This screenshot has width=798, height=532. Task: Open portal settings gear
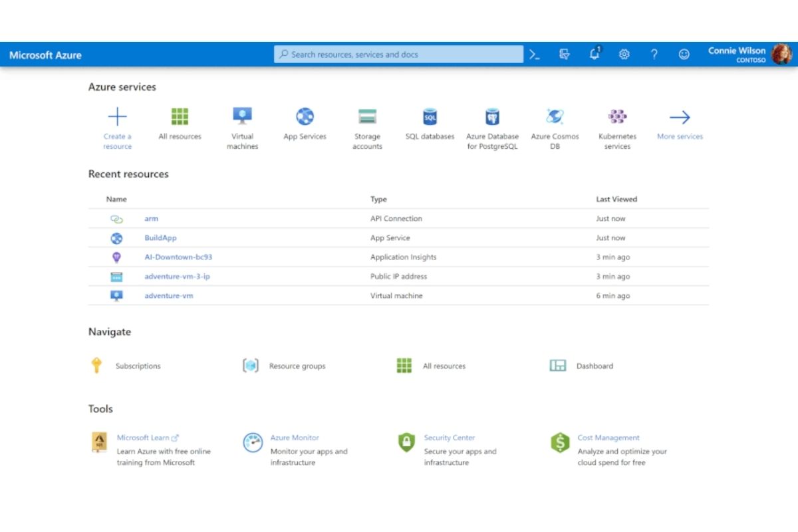[x=624, y=55]
